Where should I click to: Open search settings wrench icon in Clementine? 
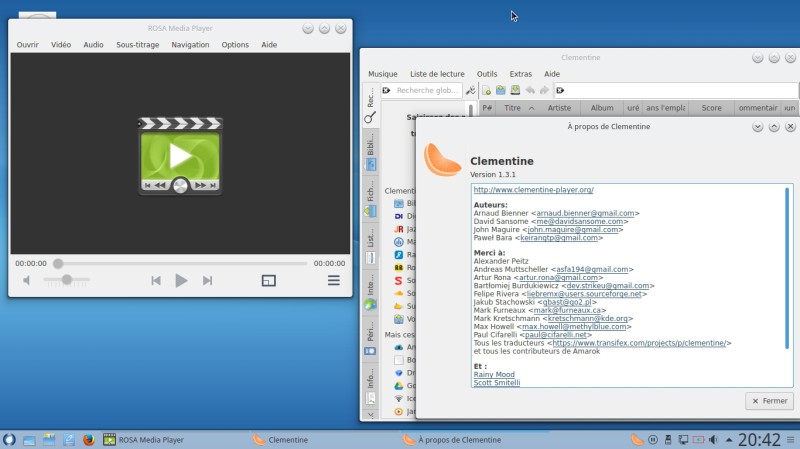(470, 90)
